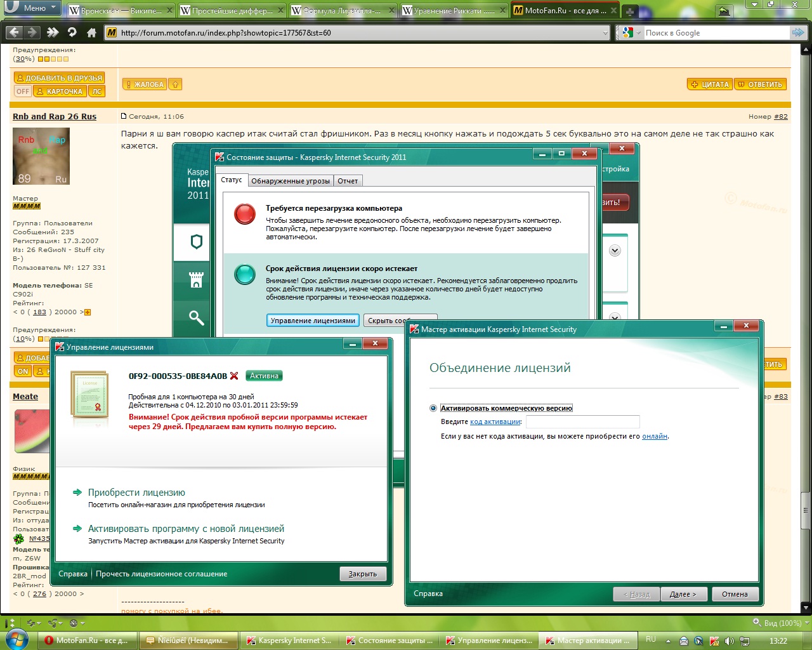Click the Opera panel toggle icon at bottom-left
The image size is (812, 650).
point(10,623)
